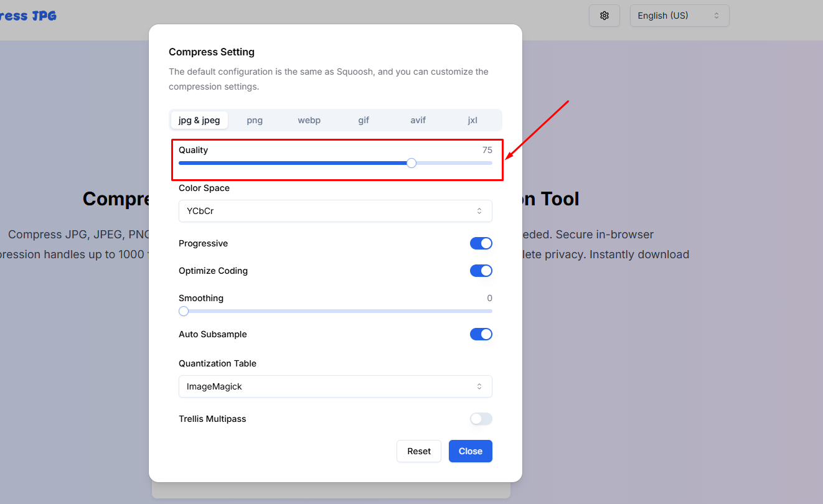Turn off the Auto Subsample switch
The image size is (823, 504).
tap(481, 334)
